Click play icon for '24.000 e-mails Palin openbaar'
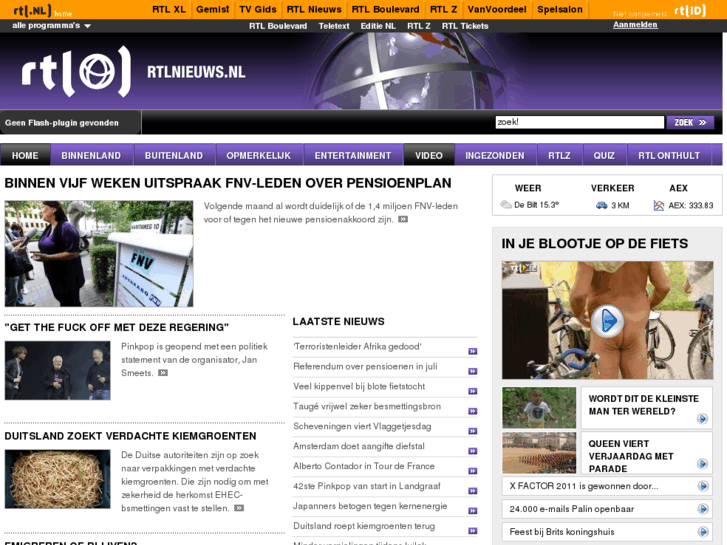727x545 pixels. [x=703, y=509]
